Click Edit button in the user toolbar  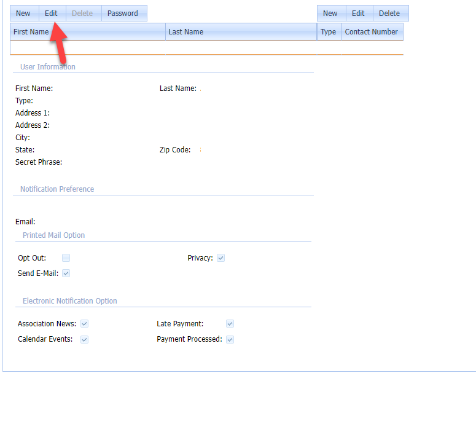[52, 14]
